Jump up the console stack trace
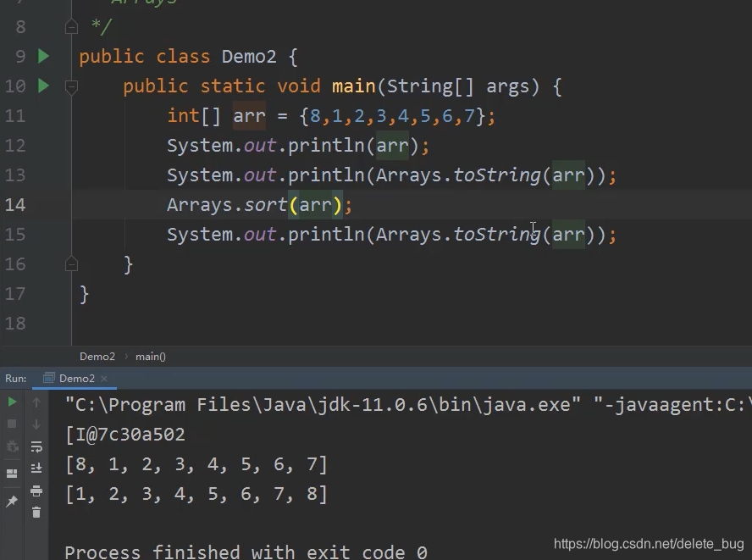752x560 pixels. [36, 402]
